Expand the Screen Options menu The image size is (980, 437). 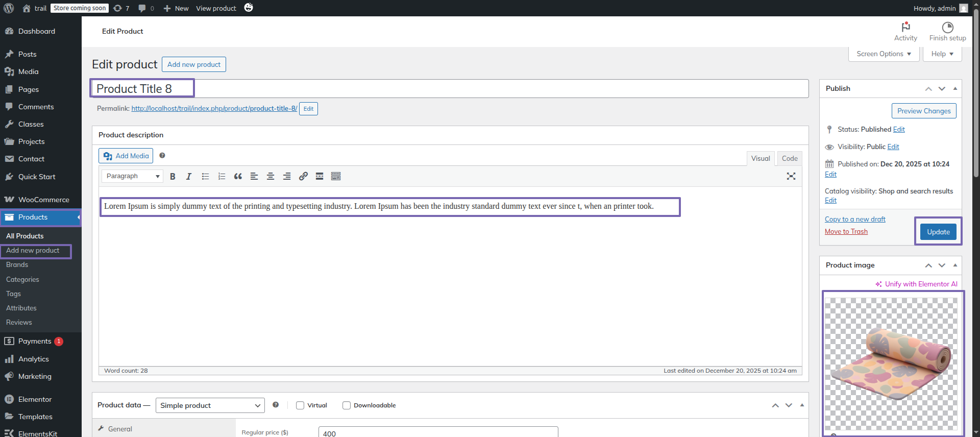(x=884, y=54)
